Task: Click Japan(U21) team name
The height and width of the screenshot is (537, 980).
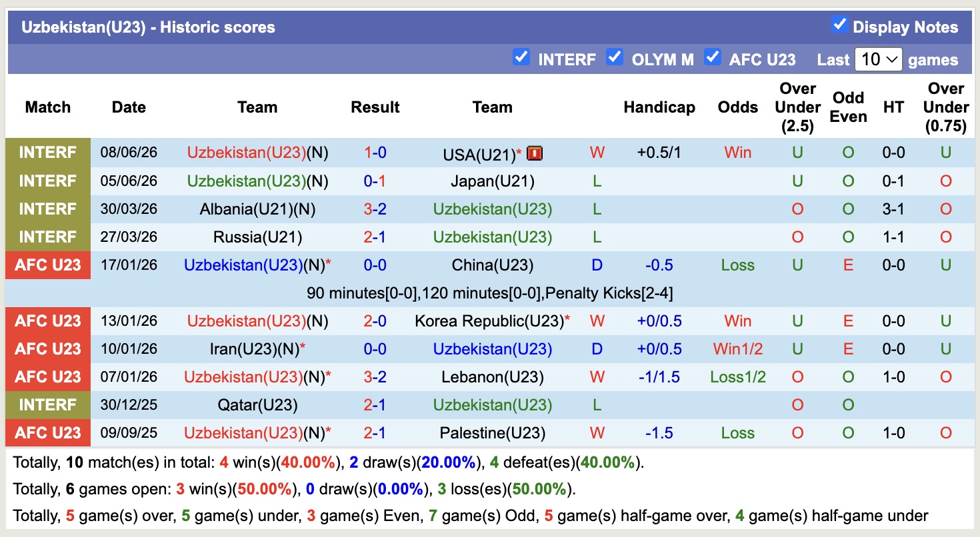Action: (x=493, y=181)
